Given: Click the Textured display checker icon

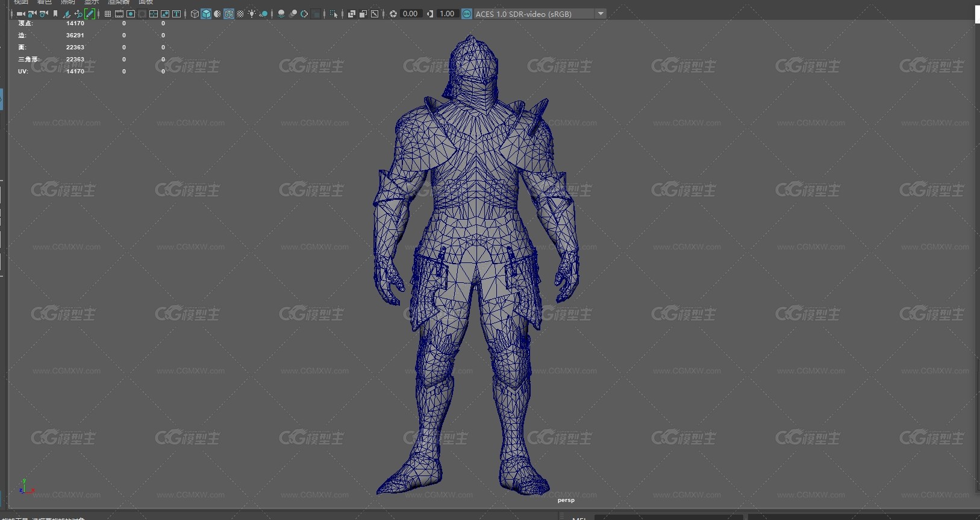Looking at the screenshot, I should point(240,14).
